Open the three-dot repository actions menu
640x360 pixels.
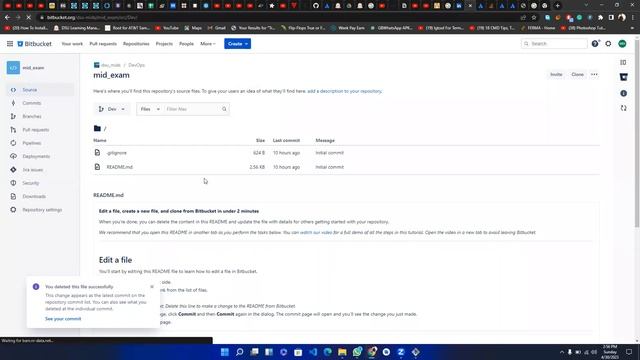click(594, 75)
